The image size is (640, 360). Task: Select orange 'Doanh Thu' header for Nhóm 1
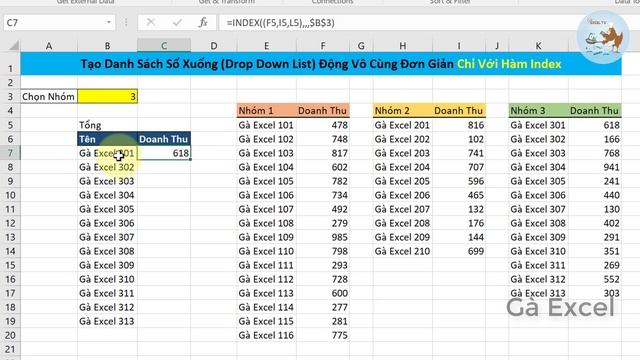[323, 111]
